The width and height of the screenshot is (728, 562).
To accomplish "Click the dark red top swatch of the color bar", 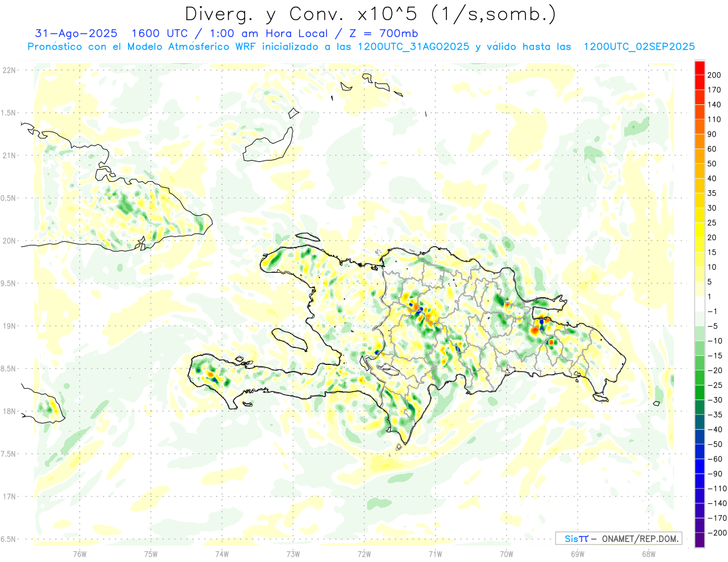I will tap(700, 68).
